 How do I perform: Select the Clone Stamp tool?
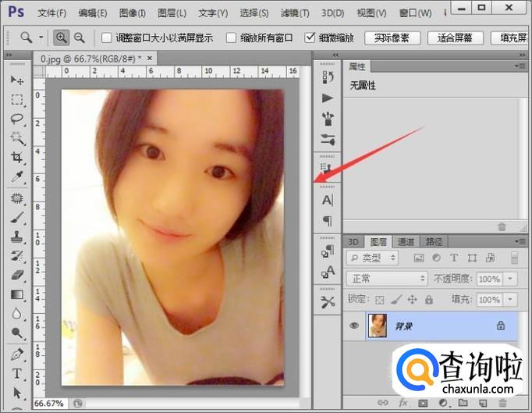click(x=16, y=237)
